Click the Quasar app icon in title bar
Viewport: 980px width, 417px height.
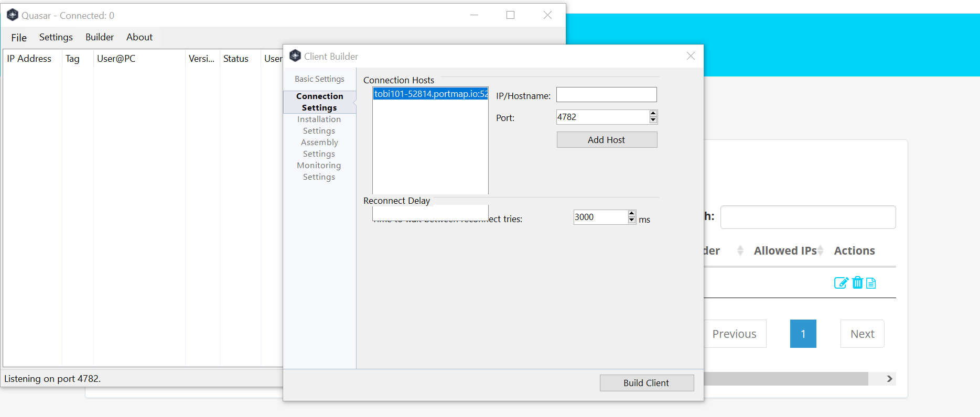[x=13, y=15]
